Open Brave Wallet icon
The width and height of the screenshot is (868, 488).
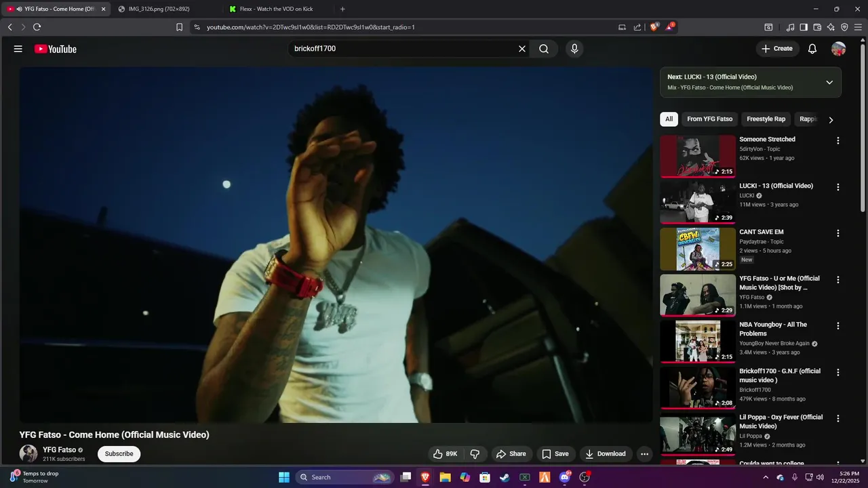pyautogui.click(x=817, y=27)
